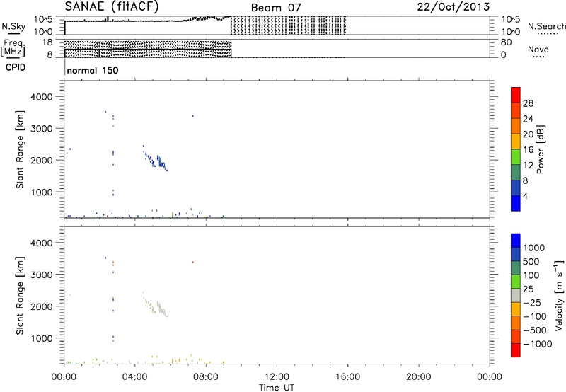
Task: Click the red top segment of power colorbar
Action: pos(516,95)
